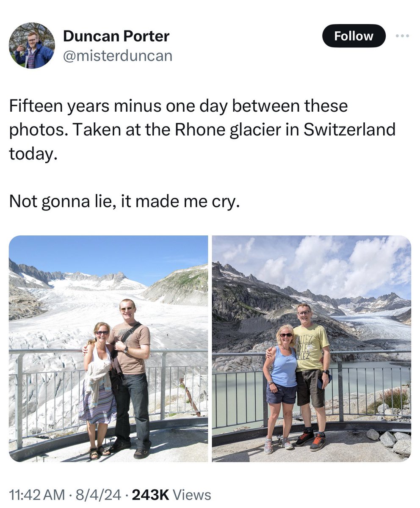Select the 8/4/24 date text
The image size is (420, 508).
[x=97, y=494]
